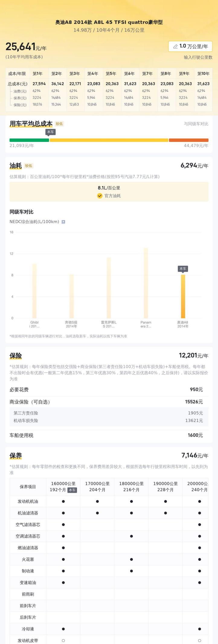Click the dot for 火花塞 under 180000公里

pyautogui.click(x=131, y=559)
